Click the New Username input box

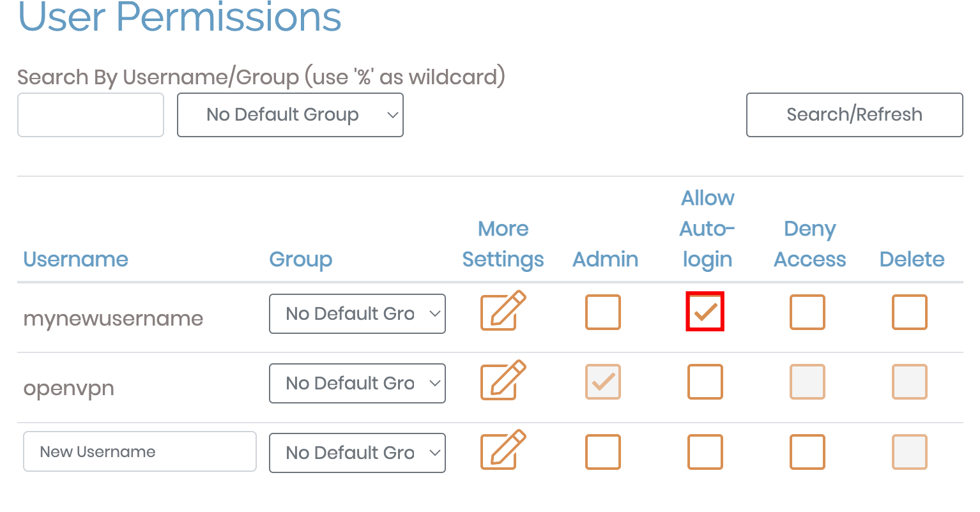(x=139, y=451)
